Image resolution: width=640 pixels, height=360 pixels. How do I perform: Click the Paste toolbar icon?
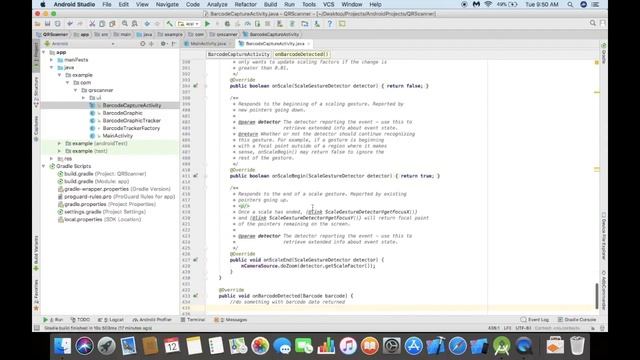pyautogui.click(x=112, y=24)
